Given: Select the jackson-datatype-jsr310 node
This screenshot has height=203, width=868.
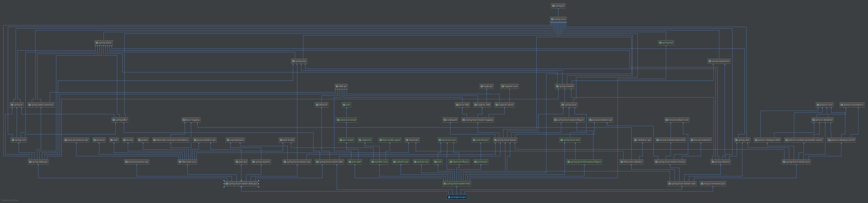Looking at the screenshot, I should (841, 140).
